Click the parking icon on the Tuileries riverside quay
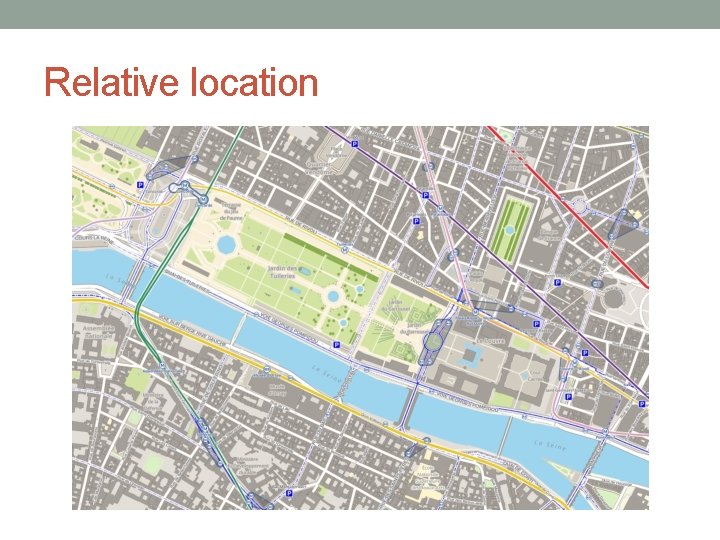 pyautogui.click(x=337, y=344)
